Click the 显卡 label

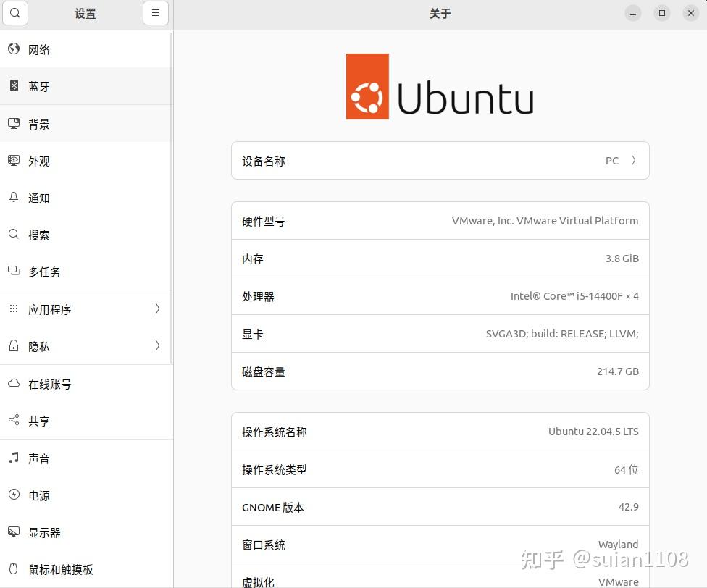coord(253,335)
